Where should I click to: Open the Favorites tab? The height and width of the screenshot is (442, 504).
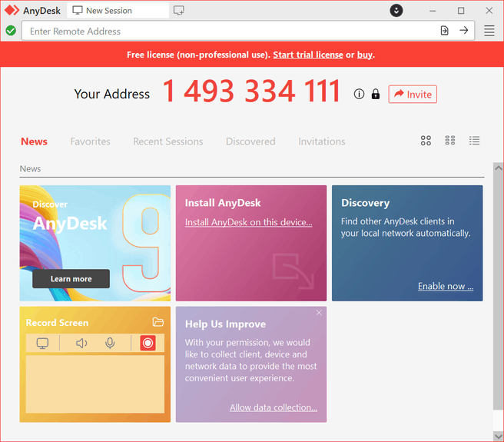pyautogui.click(x=91, y=141)
